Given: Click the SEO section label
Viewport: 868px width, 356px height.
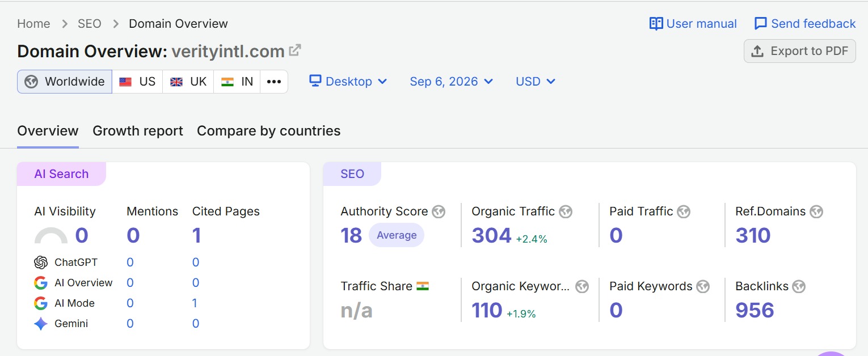Looking at the screenshot, I should 352,174.
